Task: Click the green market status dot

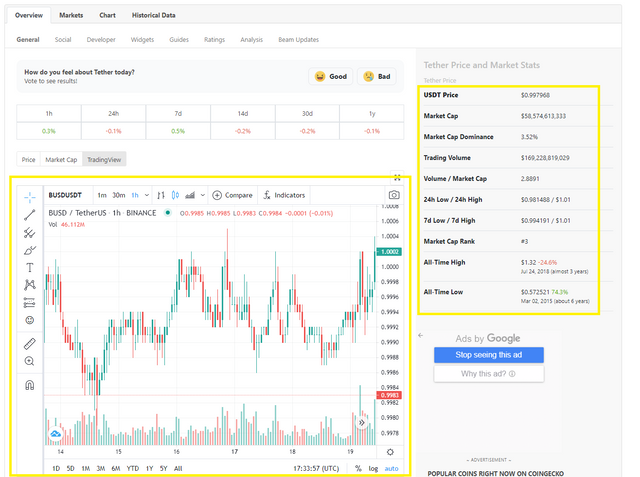Action: tap(167, 213)
